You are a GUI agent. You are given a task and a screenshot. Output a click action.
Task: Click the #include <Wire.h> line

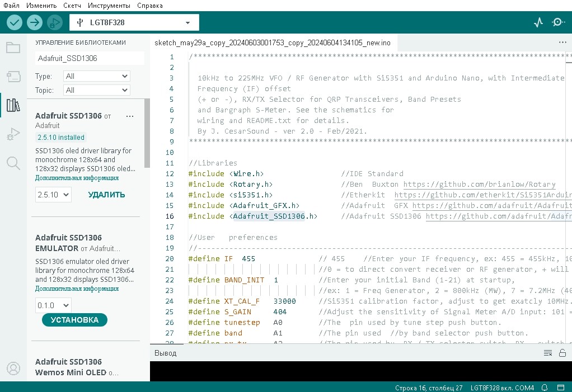(x=226, y=174)
